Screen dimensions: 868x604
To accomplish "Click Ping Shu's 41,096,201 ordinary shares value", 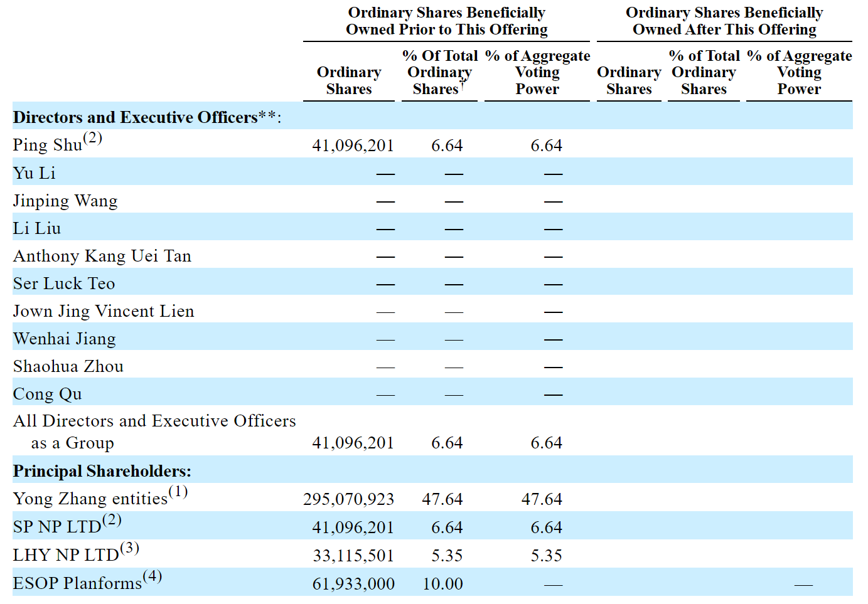I will (x=353, y=146).
